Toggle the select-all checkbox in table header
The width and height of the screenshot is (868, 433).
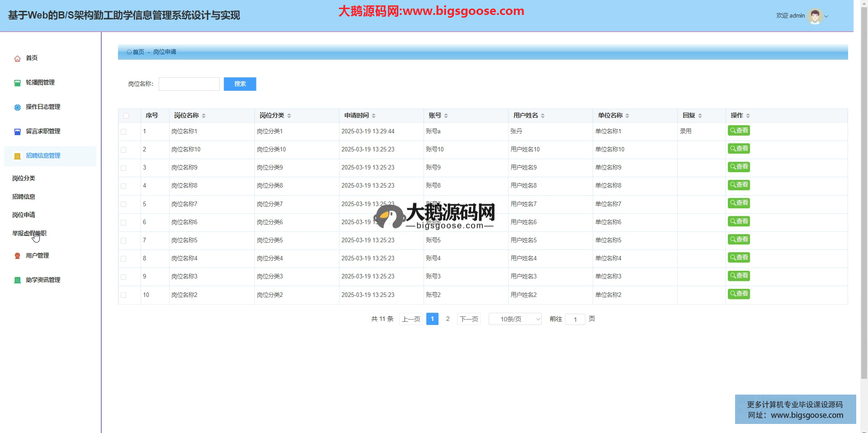point(126,116)
